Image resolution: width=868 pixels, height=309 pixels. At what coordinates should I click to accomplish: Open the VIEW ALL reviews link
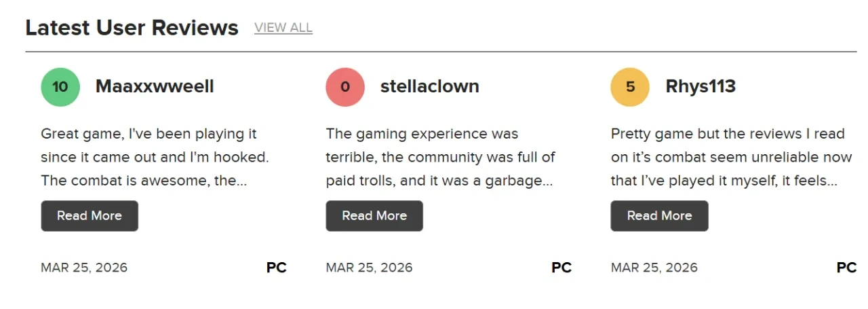point(283,28)
